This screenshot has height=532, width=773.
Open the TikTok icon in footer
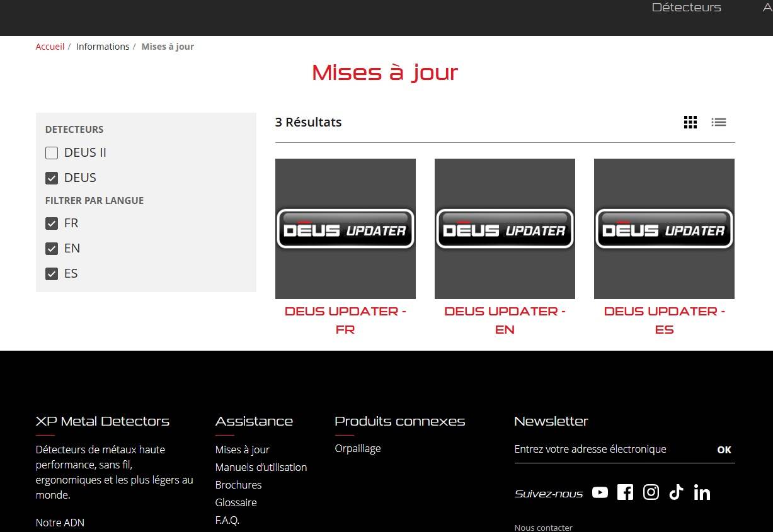point(676,492)
